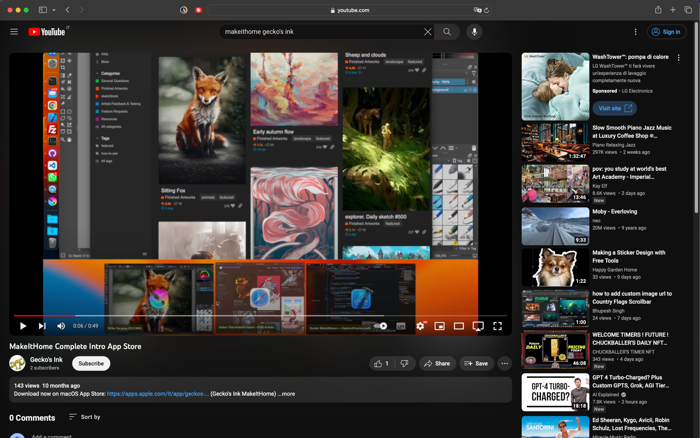Go to YouTube home via the logo
This screenshot has width=700, height=438.
pos(47,32)
